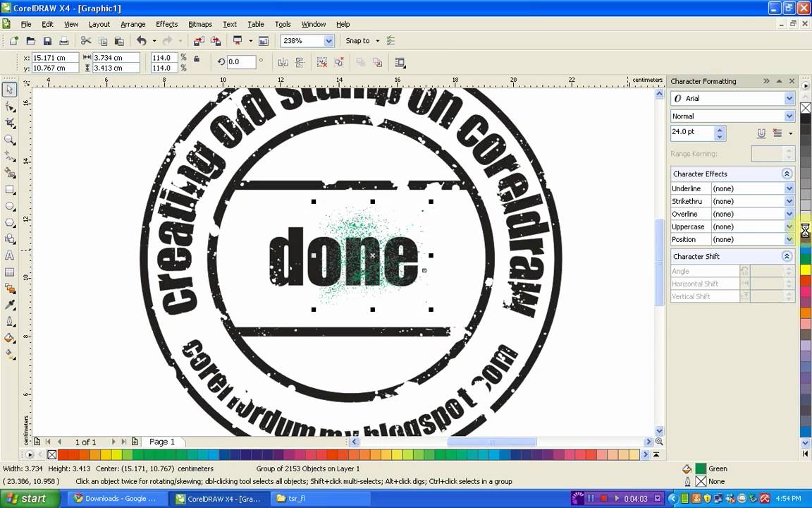The height and width of the screenshot is (508, 812).
Task: Click add page button after page count
Action: [135, 442]
